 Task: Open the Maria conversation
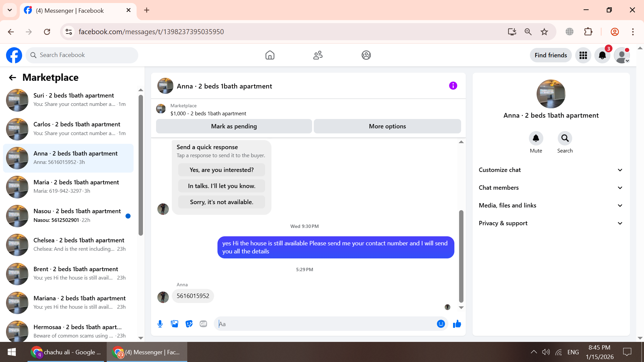click(68, 187)
